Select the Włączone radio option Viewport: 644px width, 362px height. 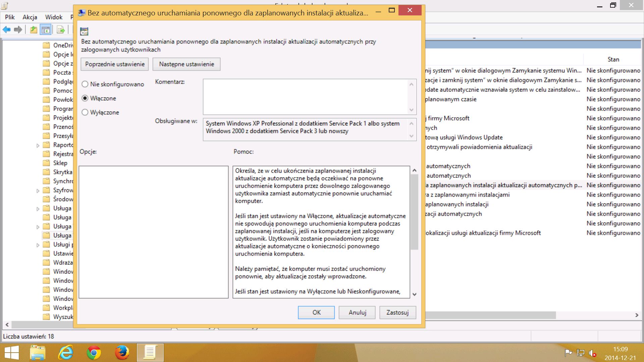[85, 98]
